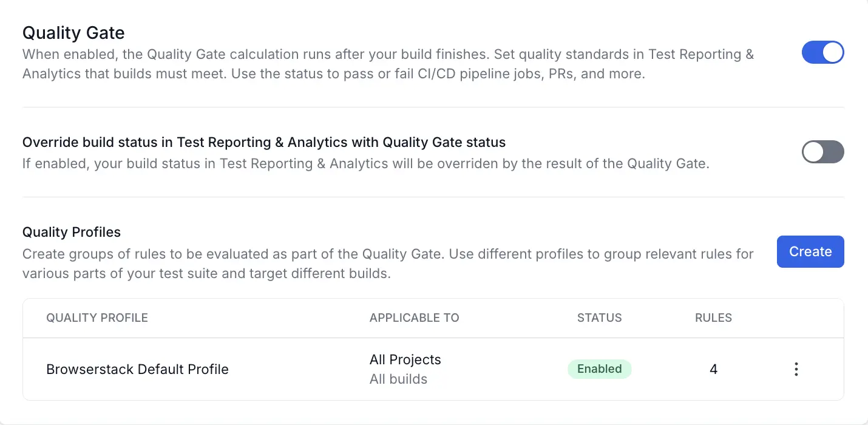Select the All Projects text in the row

(405, 359)
